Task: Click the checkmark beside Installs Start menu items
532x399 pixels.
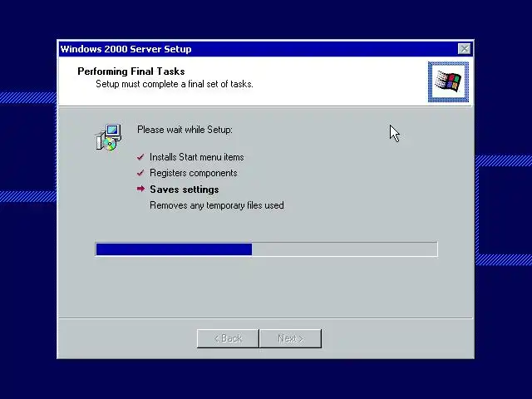Action: coord(140,157)
